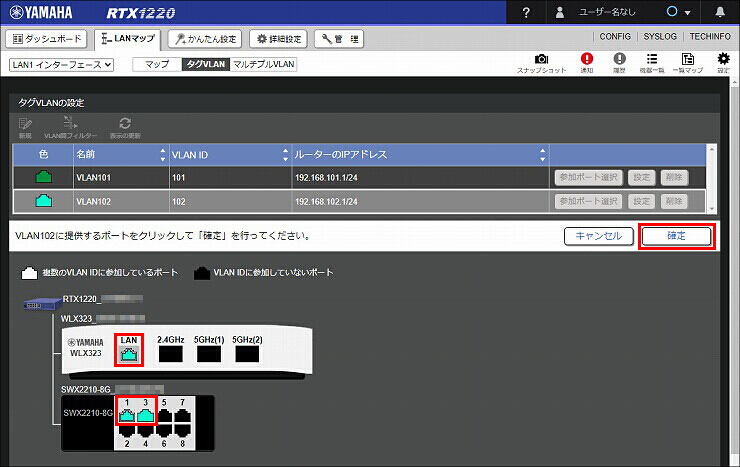This screenshot has height=467, width=740.
Task: Select the マルチプルVLAN view tab
Action: pos(263,64)
